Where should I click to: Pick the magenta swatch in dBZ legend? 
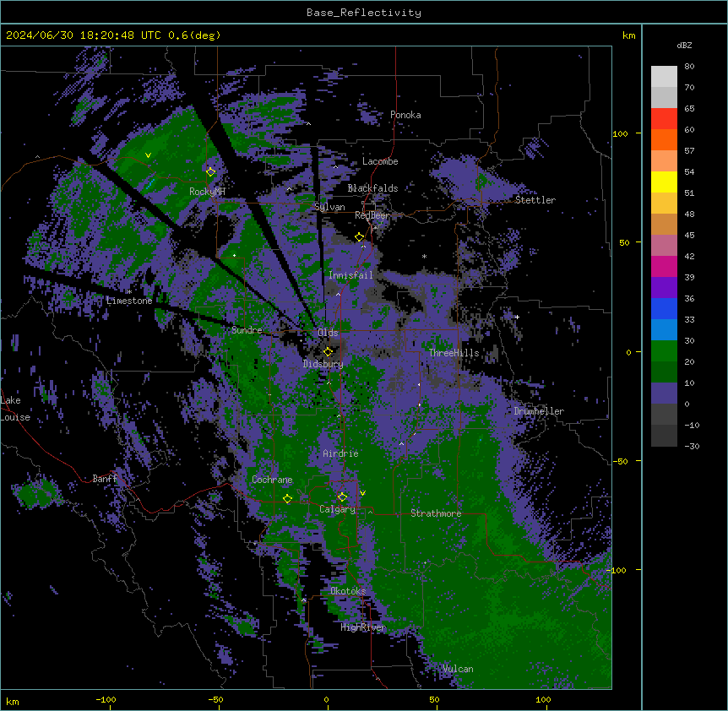[664, 266]
